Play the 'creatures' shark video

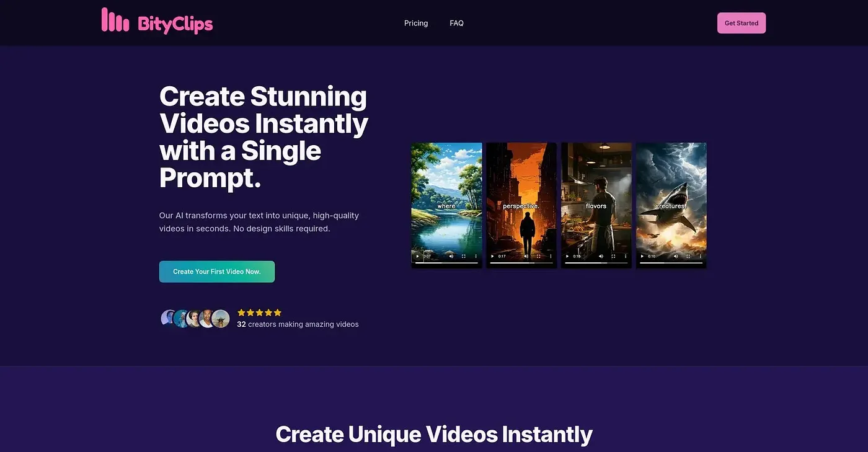pyautogui.click(x=642, y=256)
